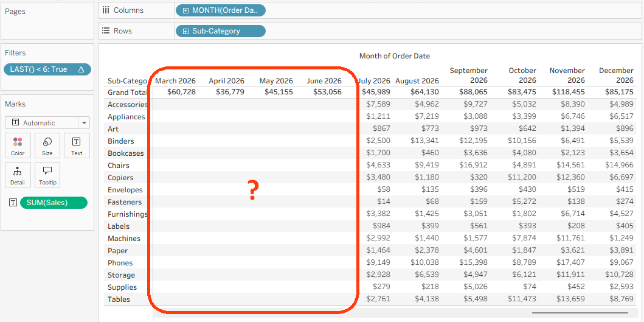
Task: Select the September 2026 column header
Action: click(469, 75)
